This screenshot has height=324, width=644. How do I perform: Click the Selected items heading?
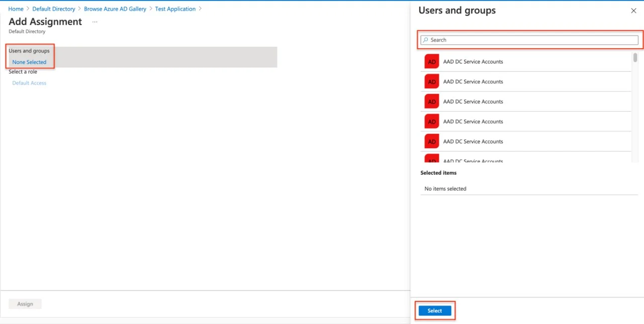pos(438,173)
